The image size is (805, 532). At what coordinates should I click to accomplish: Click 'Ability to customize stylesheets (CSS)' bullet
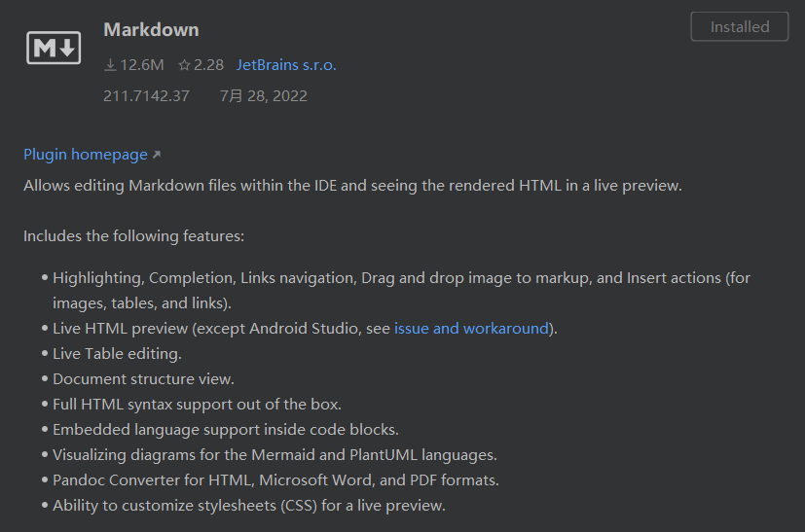pyautogui.click(x=249, y=506)
